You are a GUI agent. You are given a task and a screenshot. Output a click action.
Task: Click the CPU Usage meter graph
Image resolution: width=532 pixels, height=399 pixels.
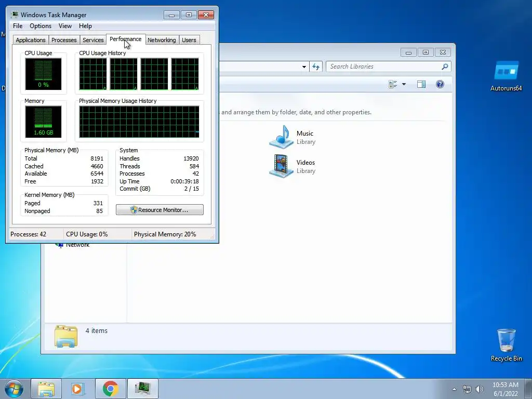click(43, 74)
